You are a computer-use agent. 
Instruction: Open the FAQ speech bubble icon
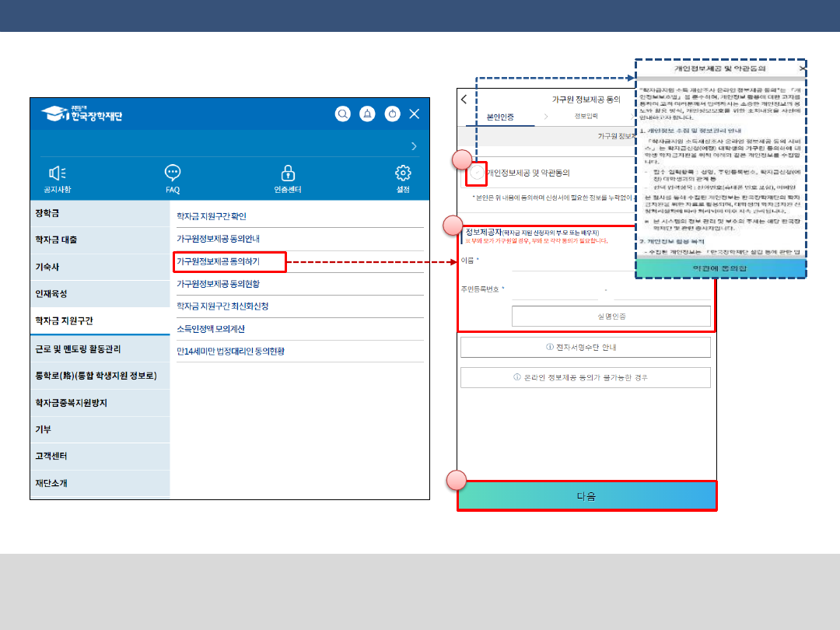[173, 173]
